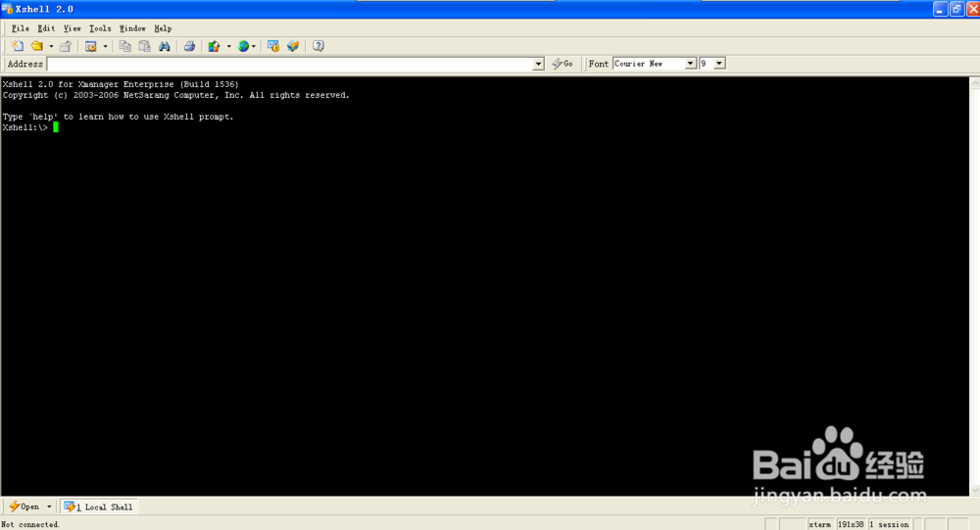Click the Help question mark icon

coord(318,46)
